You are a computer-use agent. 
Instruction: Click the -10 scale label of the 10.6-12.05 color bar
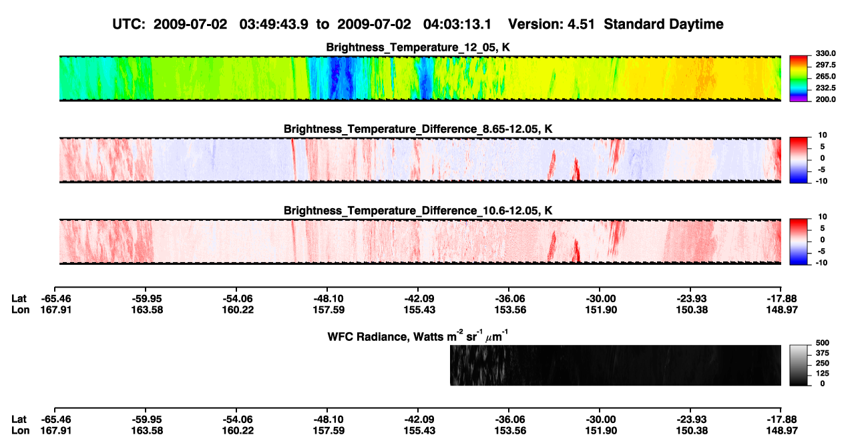point(822,263)
